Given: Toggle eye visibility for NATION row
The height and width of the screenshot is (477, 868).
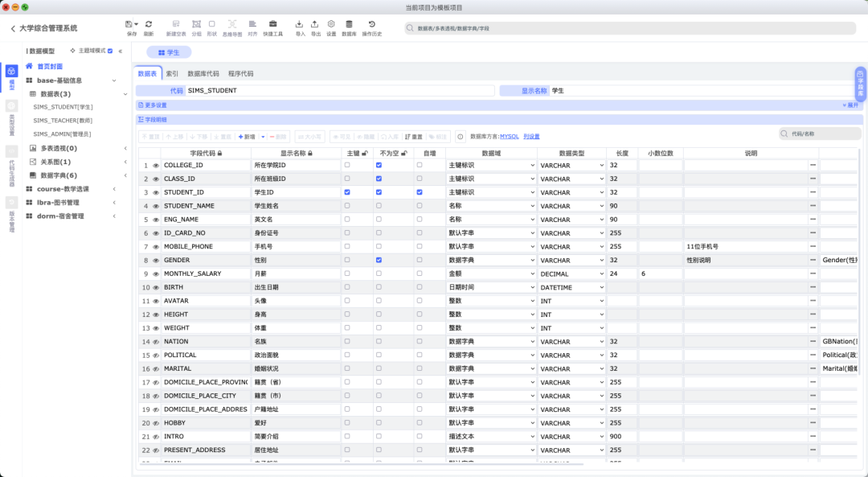Looking at the screenshot, I should tap(156, 342).
